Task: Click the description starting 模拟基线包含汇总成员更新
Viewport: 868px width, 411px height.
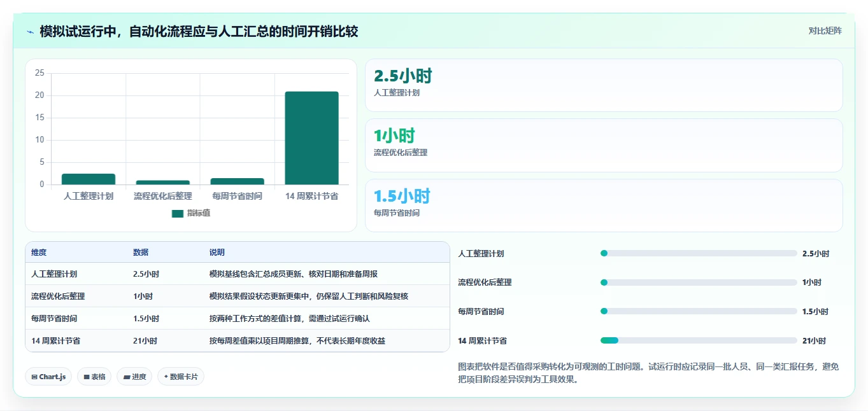Action: (294, 274)
